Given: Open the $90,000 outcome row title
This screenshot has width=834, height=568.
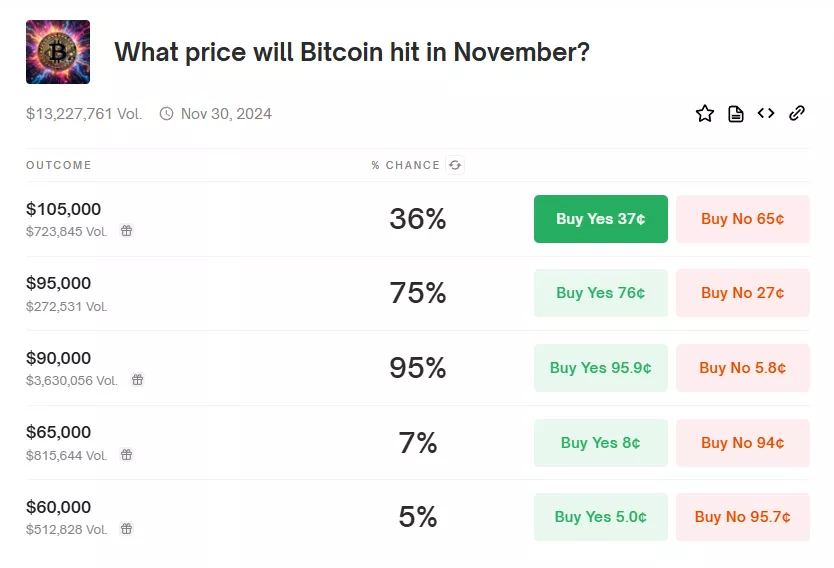Looking at the screenshot, I should click(59, 358).
